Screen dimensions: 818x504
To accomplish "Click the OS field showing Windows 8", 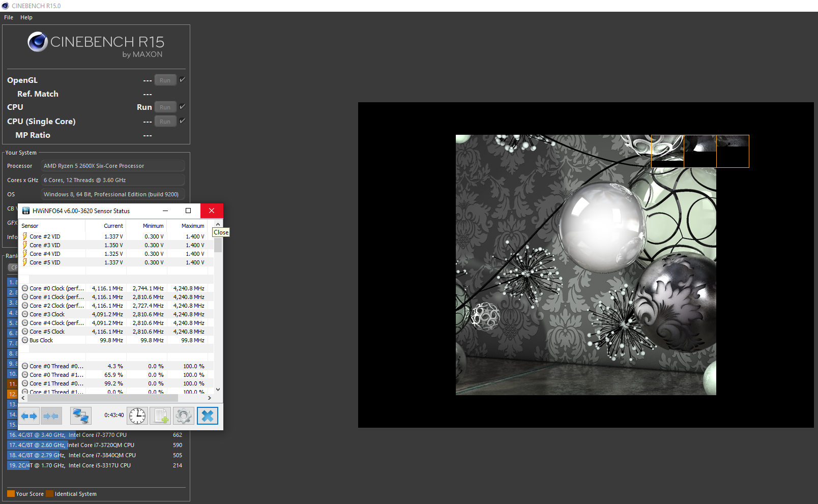I will pyautogui.click(x=113, y=194).
